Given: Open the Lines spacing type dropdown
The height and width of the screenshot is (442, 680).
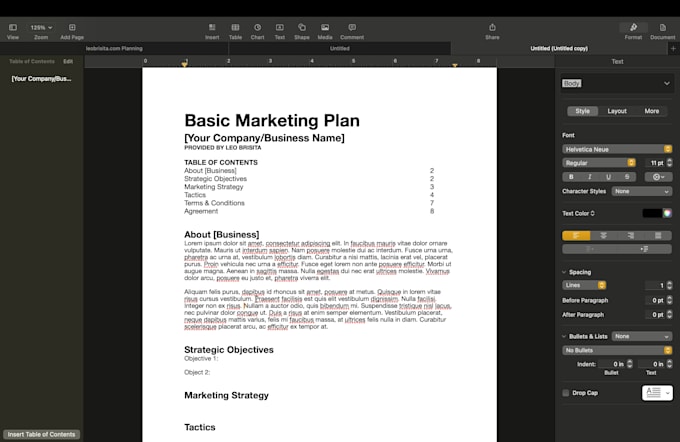Looking at the screenshot, I should click(x=584, y=285).
